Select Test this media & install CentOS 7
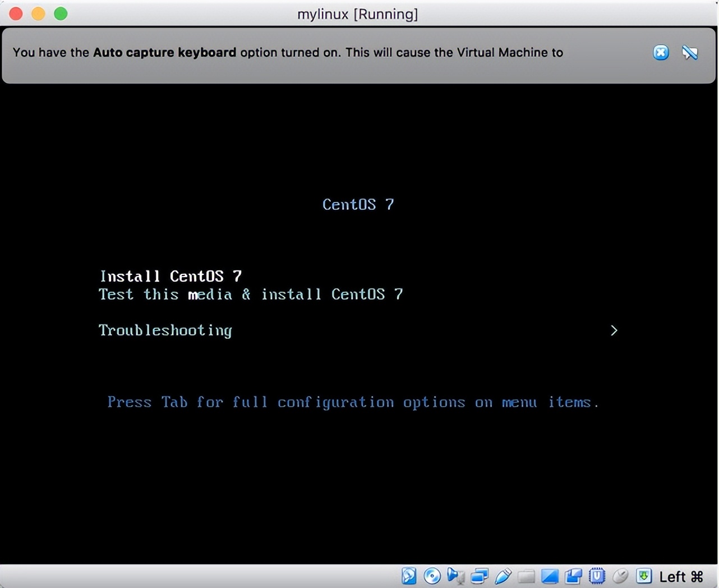 point(251,294)
